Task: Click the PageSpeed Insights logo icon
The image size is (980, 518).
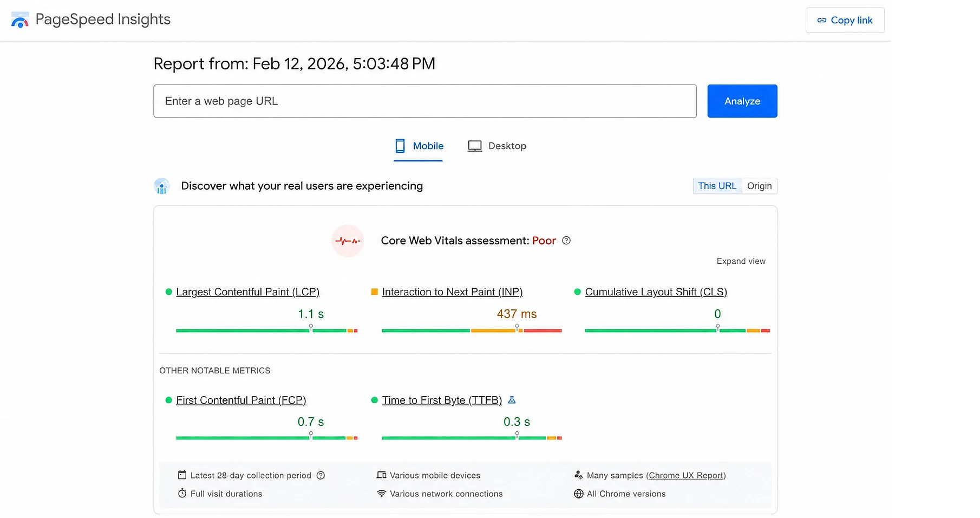Action: pos(20,20)
